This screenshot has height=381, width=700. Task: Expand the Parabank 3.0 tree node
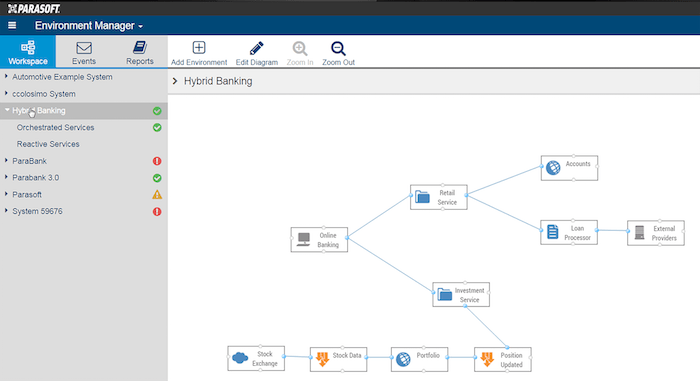pos(6,177)
